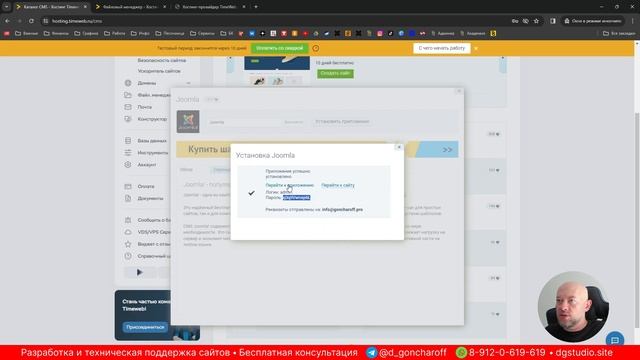The height and width of the screenshot is (360, 640).
Task: Click the Оплатить со скидкой button
Action: (x=280, y=48)
